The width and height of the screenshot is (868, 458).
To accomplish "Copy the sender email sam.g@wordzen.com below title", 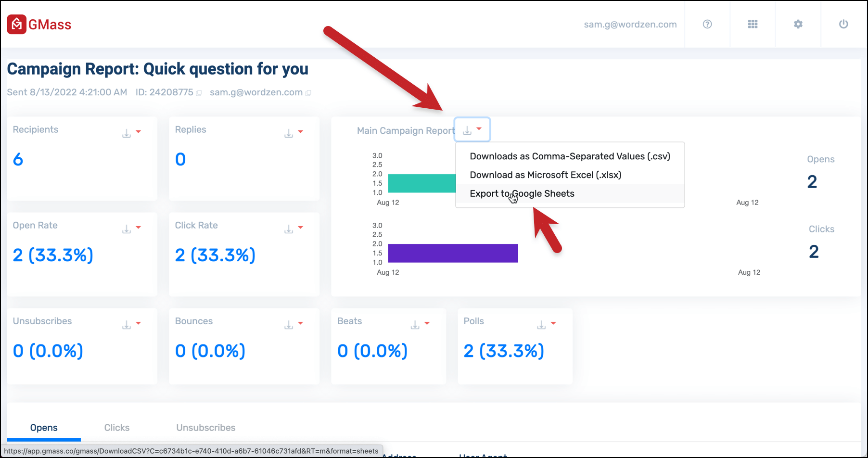I will pyautogui.click(x=308, y=93).
